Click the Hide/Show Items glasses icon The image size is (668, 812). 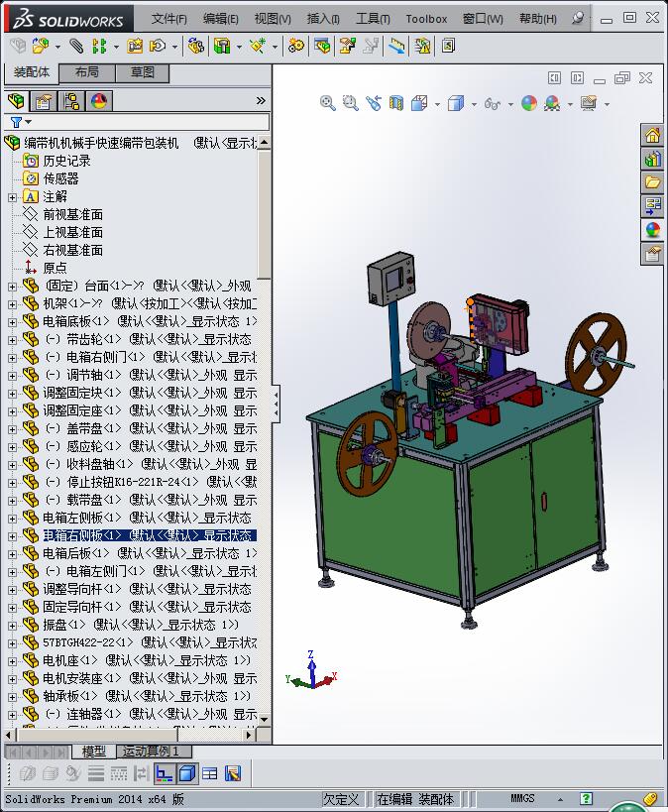(492, 104)
